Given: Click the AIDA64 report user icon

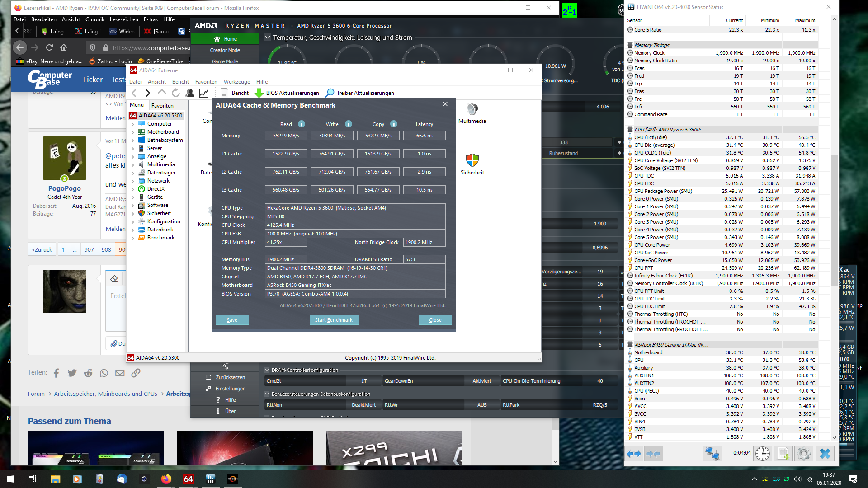Looking at the screenshot, I should point(190,93).
